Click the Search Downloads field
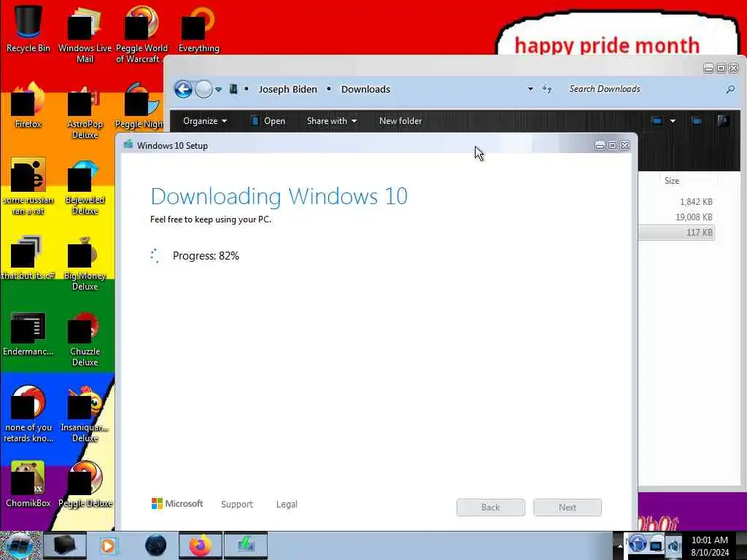This screenshot has height=560, width=747. (643, 89)
